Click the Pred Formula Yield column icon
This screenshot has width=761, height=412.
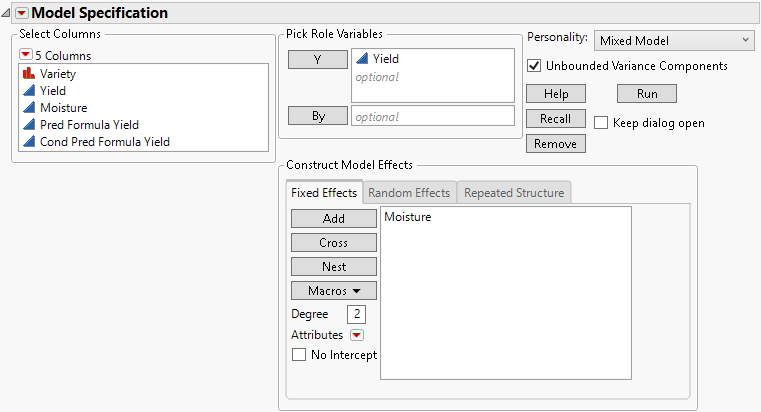point(29,125)
